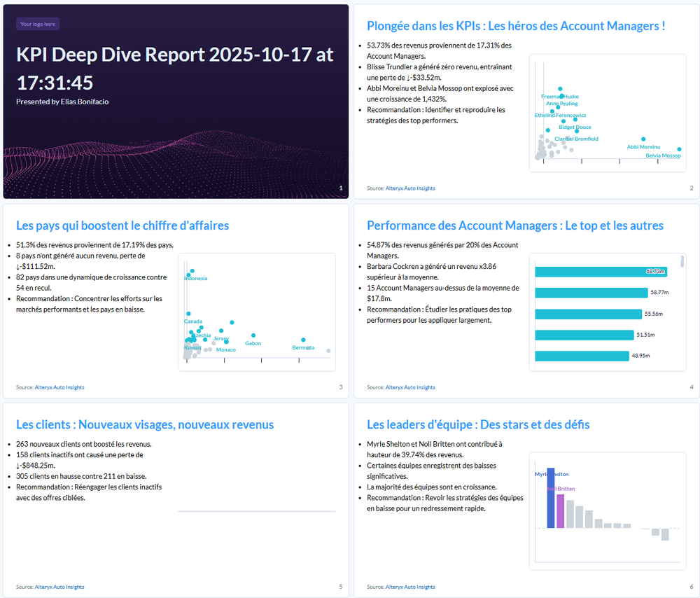Click the bar showing 58.77m
The height and width of the screenshot is (598, 700).
tap(591, 293)
